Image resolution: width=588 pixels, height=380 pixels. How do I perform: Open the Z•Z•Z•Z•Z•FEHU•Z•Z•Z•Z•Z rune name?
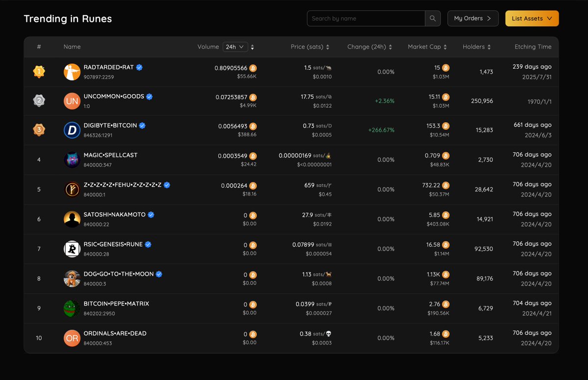coord(122,185)
